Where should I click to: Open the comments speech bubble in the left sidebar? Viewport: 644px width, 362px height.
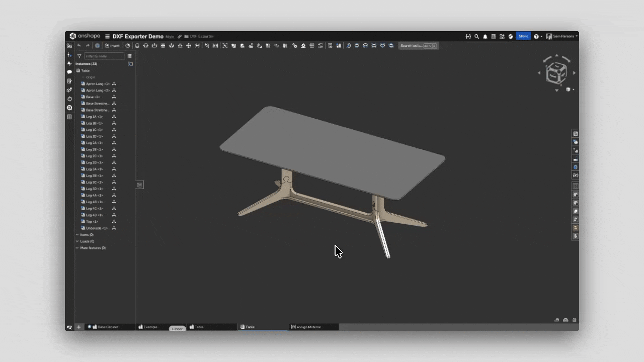click(69, 72)
